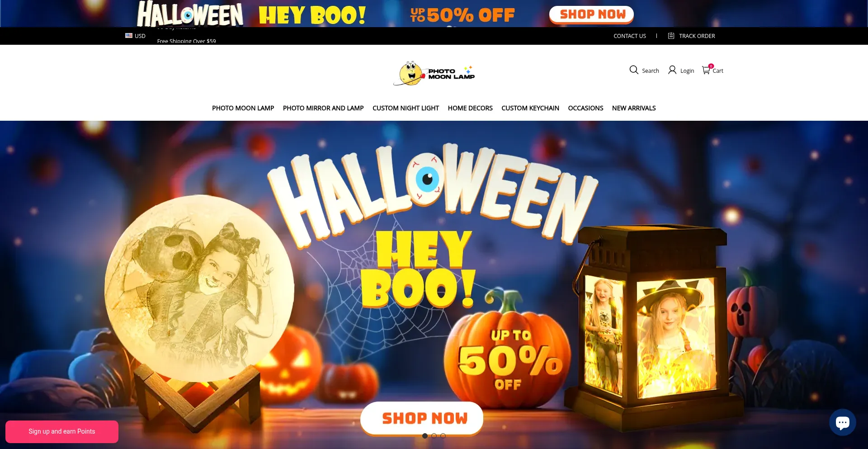Select the second carousel slide dot

click(x=434, y=436)
